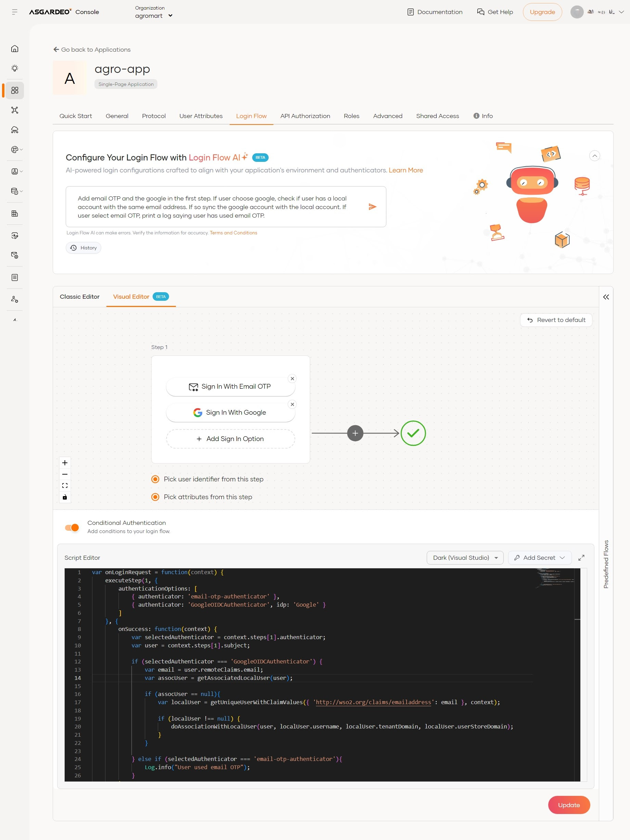This screenshot has height=840, width=630.
Task: Switch to the Classic Editor tab
Action: 80,297
